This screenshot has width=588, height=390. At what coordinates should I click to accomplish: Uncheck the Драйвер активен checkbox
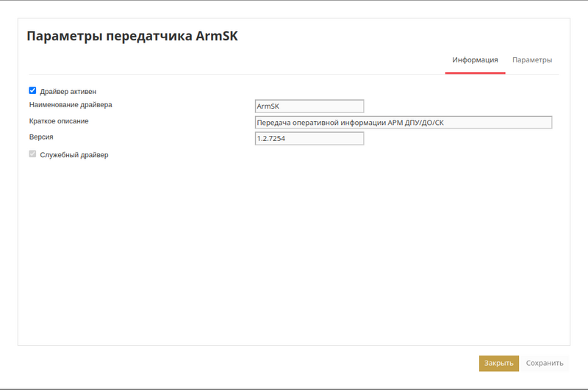[x=32, y=90]
